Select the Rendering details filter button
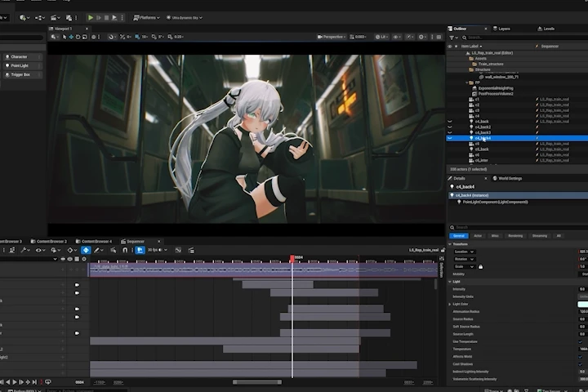Screen dimensions: 588x392 click(515, 236)
